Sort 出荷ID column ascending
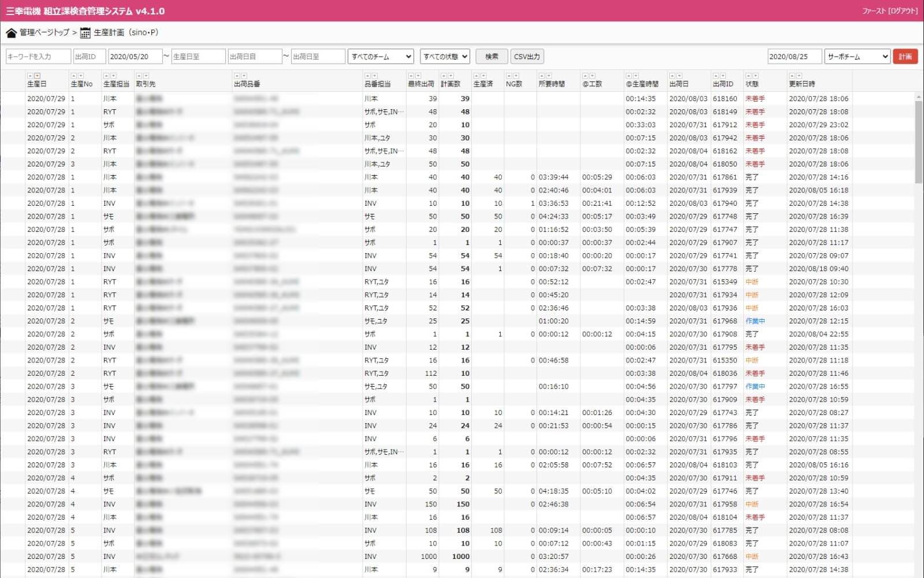Image resolution: width=924 pixels, height=578 pixels. (716, 76)
